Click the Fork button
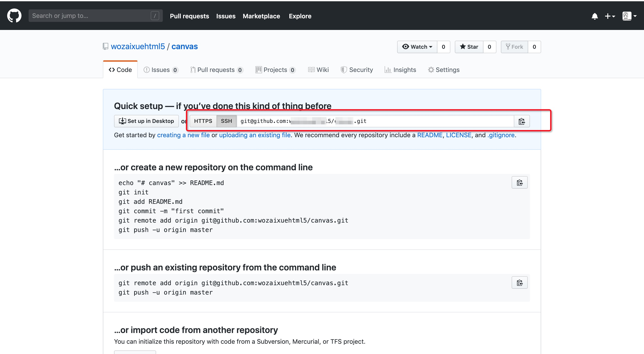Viewport: 644px width, 354px height. click(514, 47)
